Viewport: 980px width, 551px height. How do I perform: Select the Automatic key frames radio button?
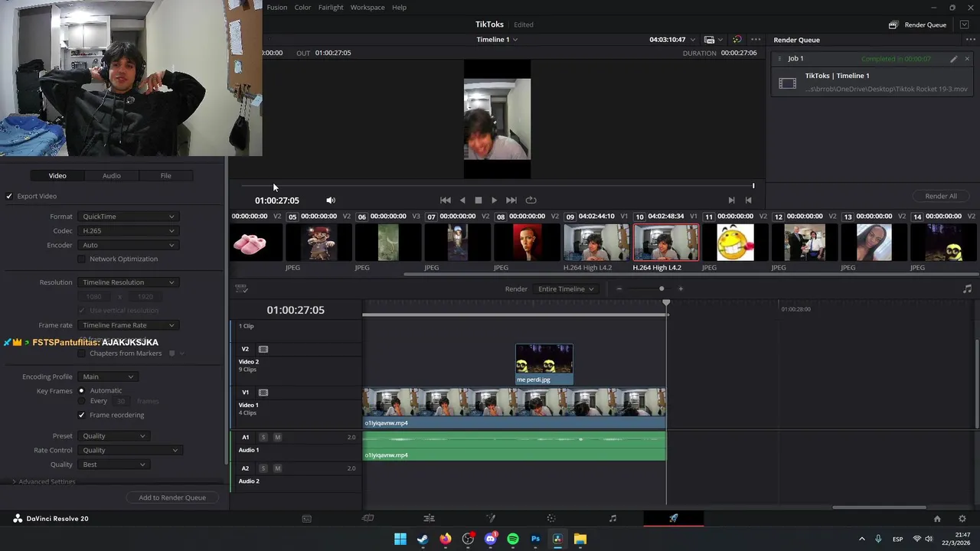[x=82, y=390]
